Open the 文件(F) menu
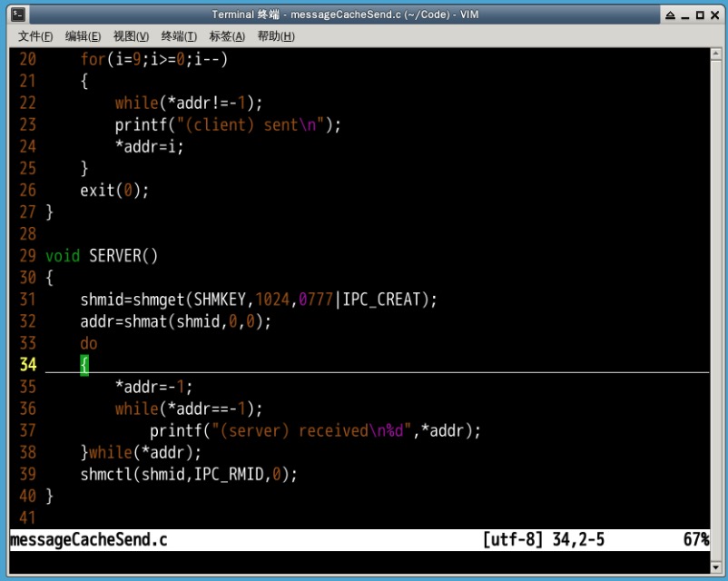This screenshot has height=581, width=728. (x=35, y=36)
